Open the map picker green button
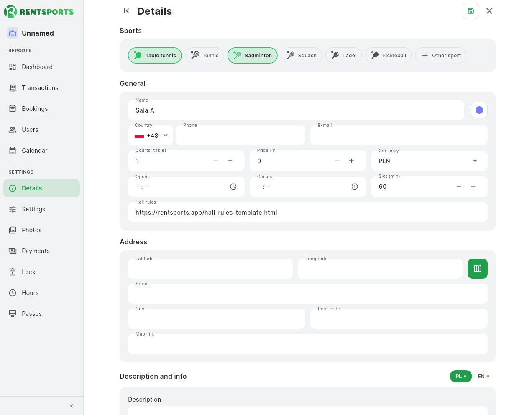Viewport: 532px width, 415px height. (478, 269)
